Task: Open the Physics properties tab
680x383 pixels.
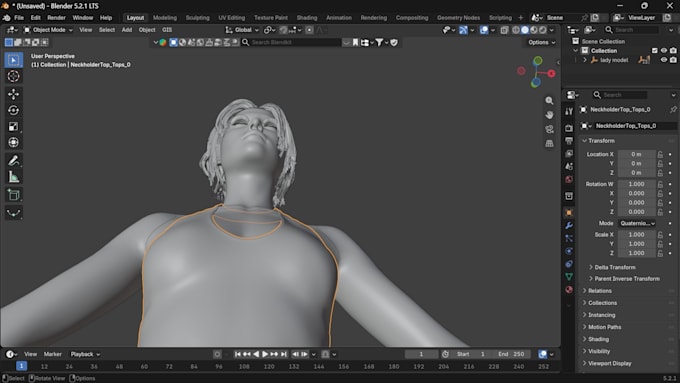Action: pos(569,251)
